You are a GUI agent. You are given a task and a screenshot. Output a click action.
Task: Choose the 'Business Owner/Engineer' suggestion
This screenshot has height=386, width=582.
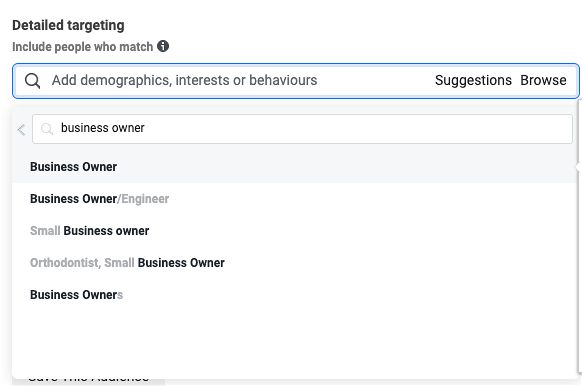(x=295, y=199)
